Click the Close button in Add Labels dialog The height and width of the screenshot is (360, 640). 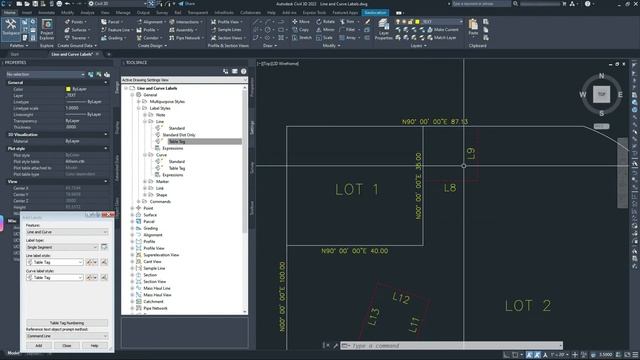pos(67,345)
